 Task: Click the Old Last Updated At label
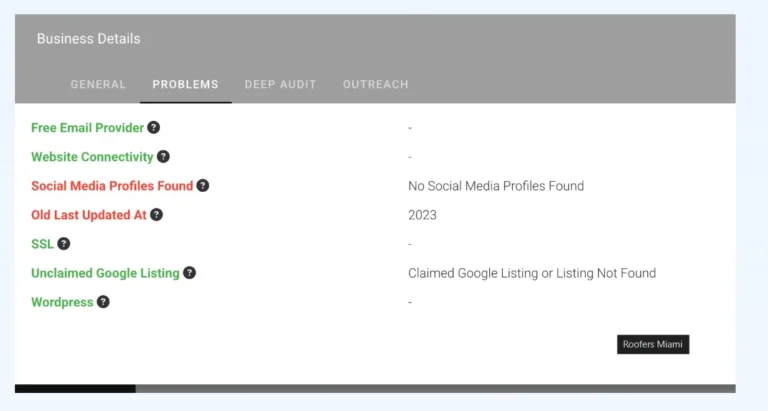pos(89,215)
